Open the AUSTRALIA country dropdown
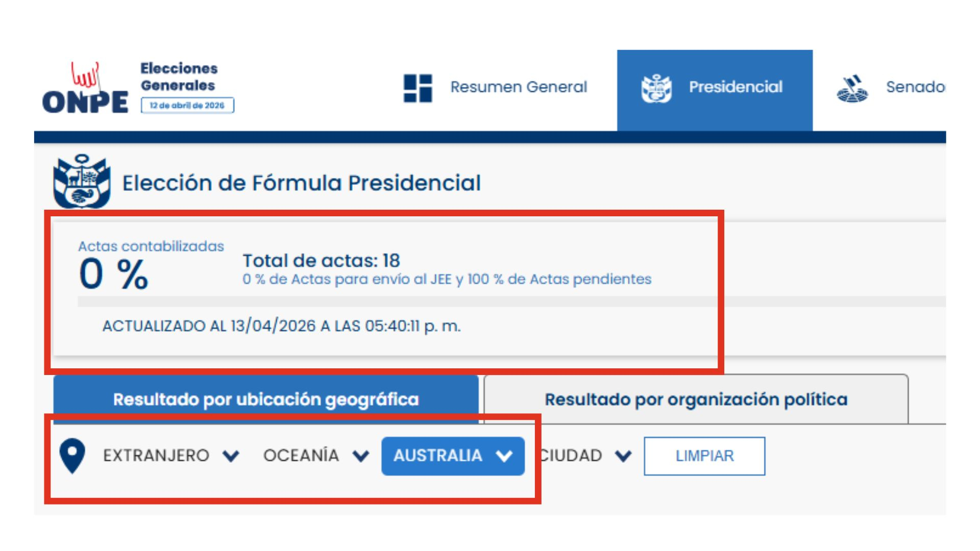This screenshot has width=980, height=551. 453,456
